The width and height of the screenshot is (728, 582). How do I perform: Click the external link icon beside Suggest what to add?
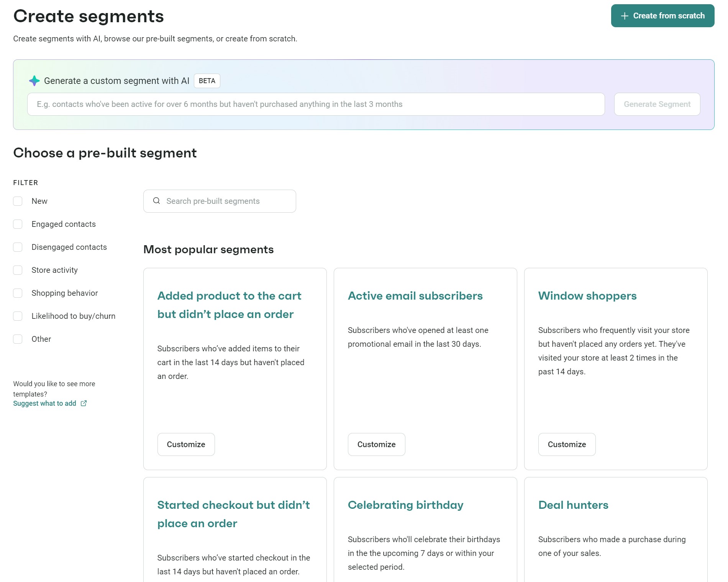84,403
